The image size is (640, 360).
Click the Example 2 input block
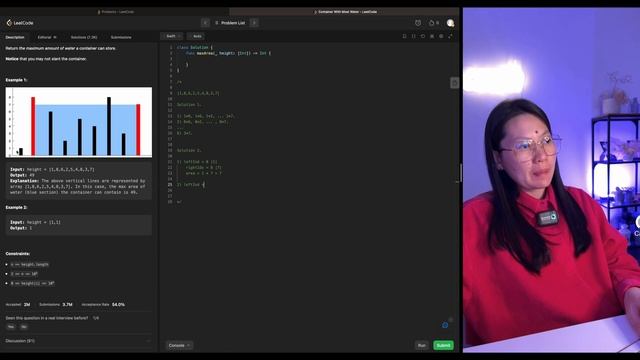tap(79, 225)
